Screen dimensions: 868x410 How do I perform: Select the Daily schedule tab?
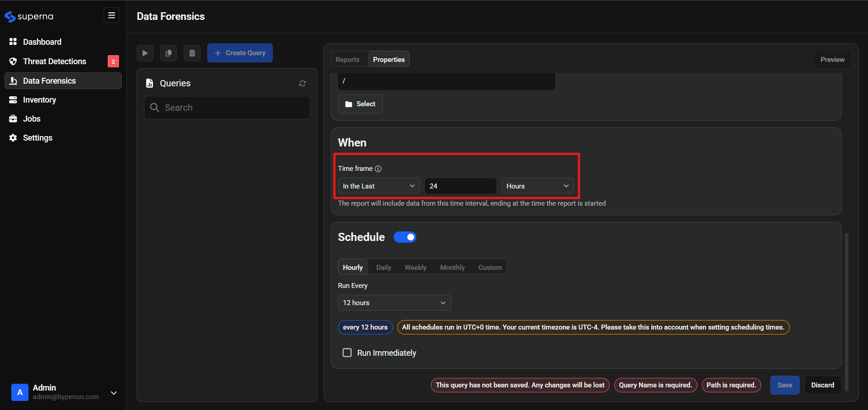click(384, 267)
